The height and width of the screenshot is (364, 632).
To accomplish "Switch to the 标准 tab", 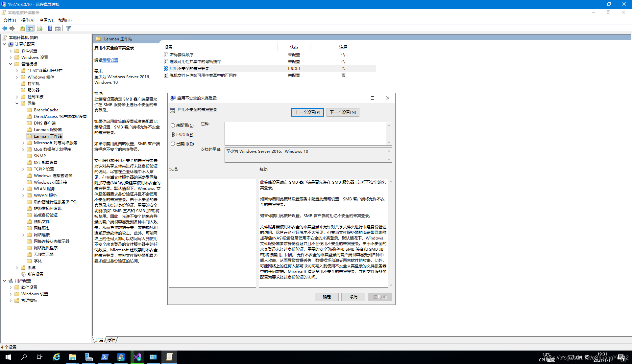I will click(111, 340).
